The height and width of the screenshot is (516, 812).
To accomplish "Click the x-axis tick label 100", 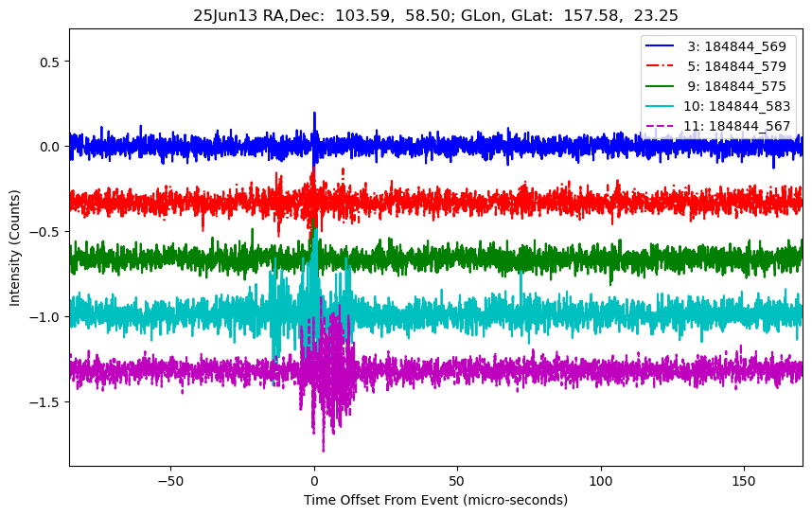I will point(601,480).
